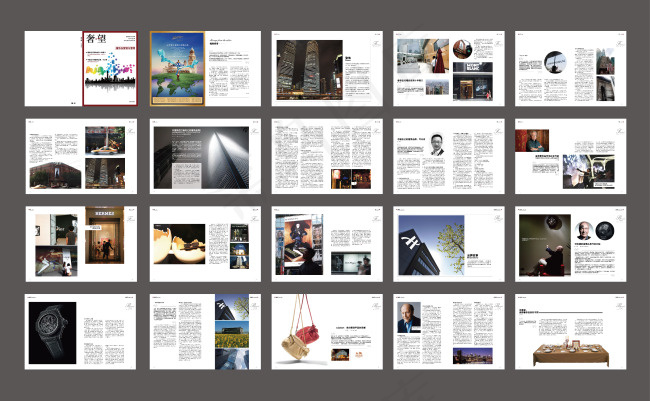Select the hanging red and beige handbags spread
Image resolution: width=650 pixels, height=401 pixels.
point(327,332)
